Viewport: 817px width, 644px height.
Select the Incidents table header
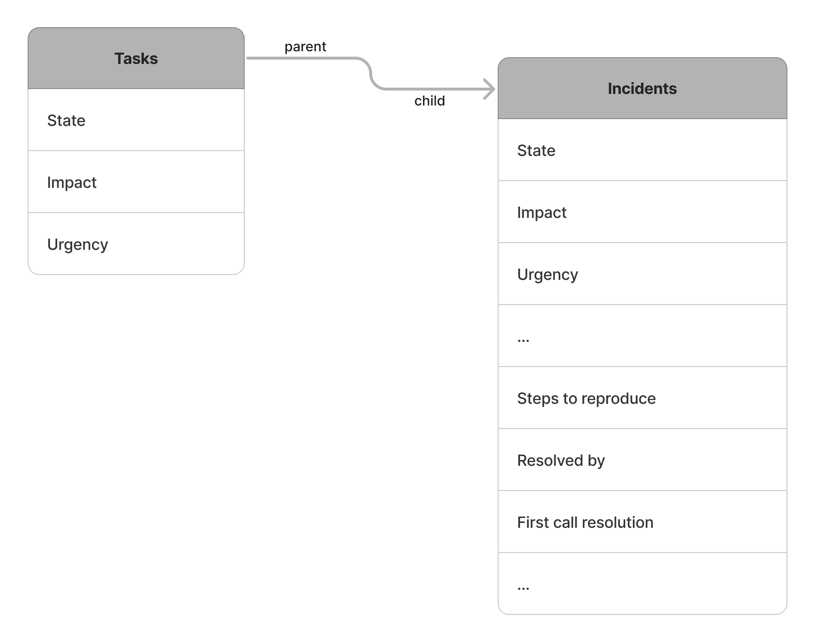pos(642,89)
